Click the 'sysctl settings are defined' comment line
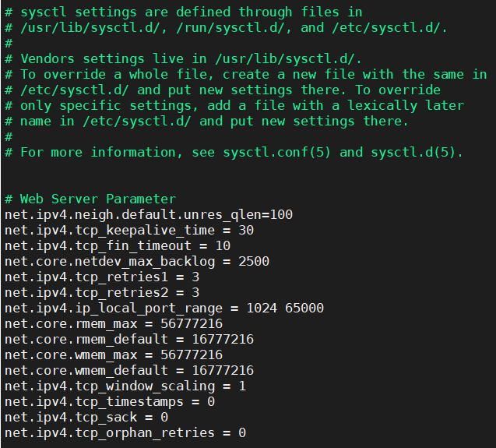 coord(184,12)
